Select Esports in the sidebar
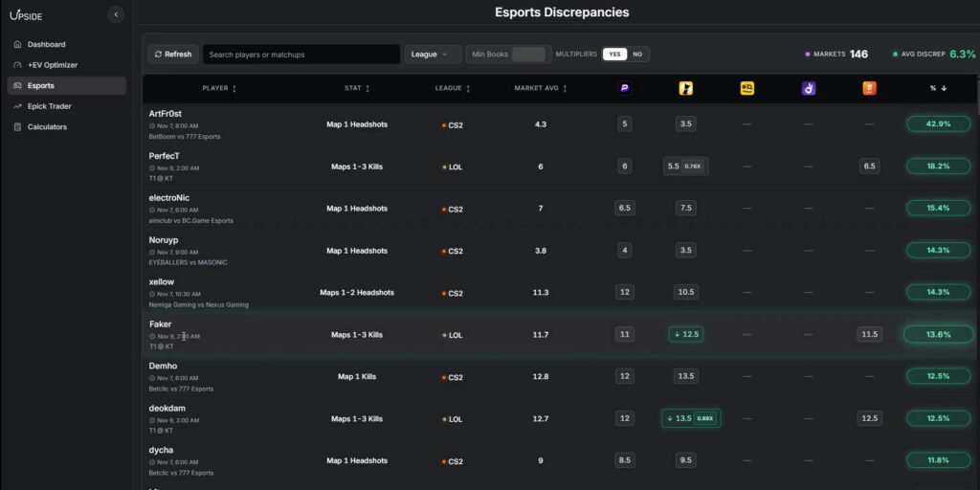This screenshot has width=980, height=490. [x=66, y=85]
